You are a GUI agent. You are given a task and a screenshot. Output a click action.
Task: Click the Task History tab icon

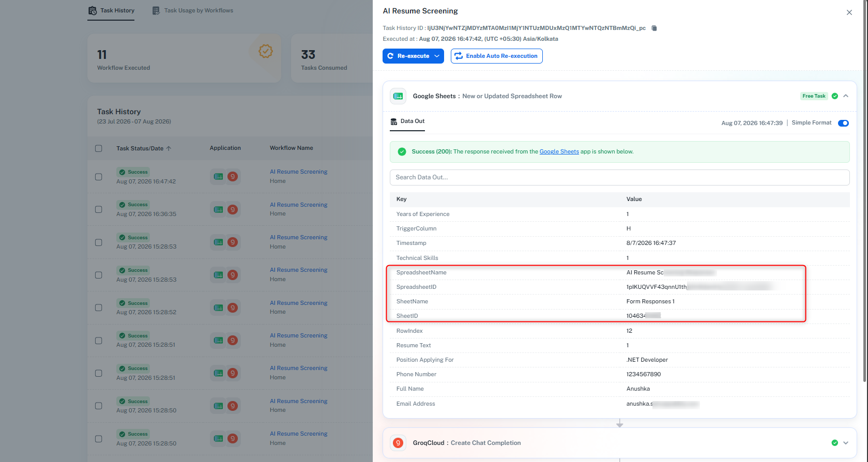(93, 10)
